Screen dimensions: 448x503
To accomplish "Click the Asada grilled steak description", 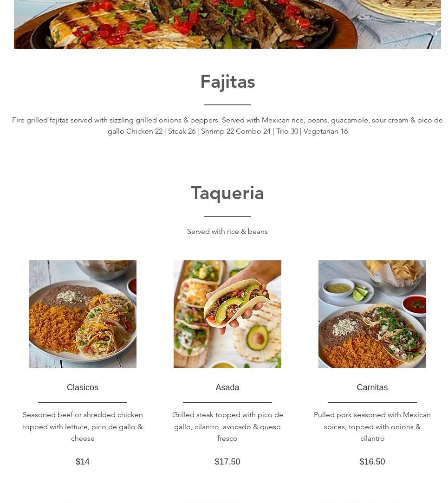I will pyautogui.click(x=227, y=426).
